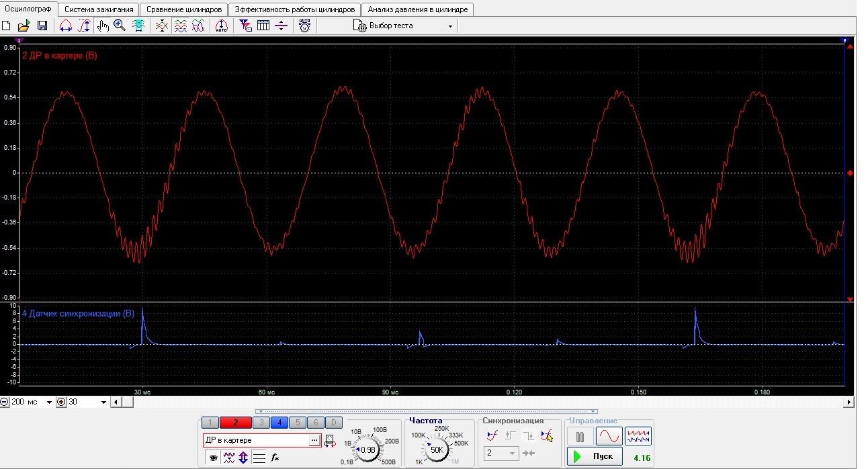Click the overlapping sine waves icon
This screenshot has width=868, height=469.
(x=198, y=26)
